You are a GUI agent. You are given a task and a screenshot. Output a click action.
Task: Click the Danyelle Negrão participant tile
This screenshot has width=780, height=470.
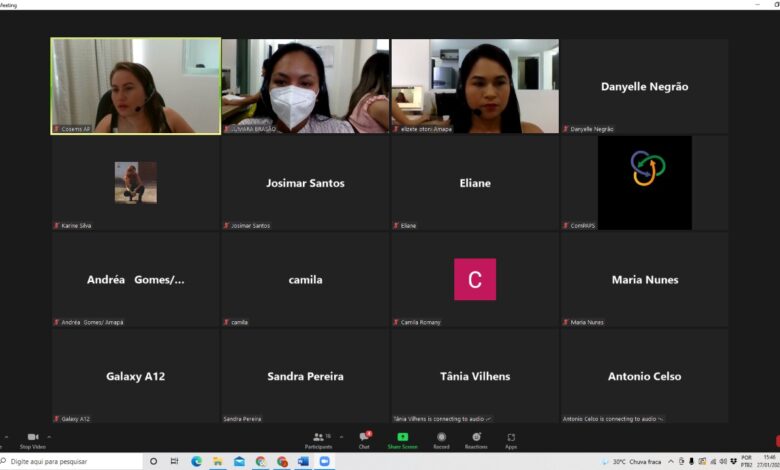[644, 86]
